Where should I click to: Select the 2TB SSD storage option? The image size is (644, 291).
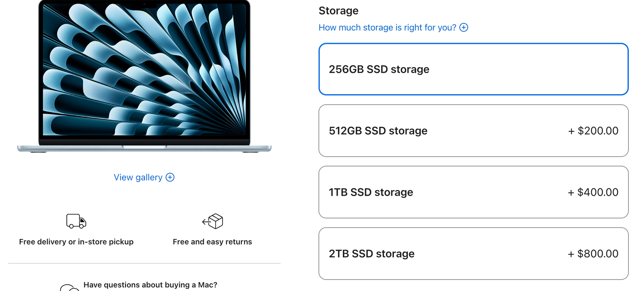pos(473,254)
